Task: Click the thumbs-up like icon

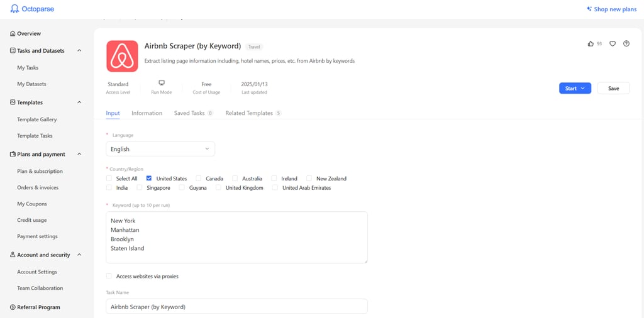Action: coord(591,43)
